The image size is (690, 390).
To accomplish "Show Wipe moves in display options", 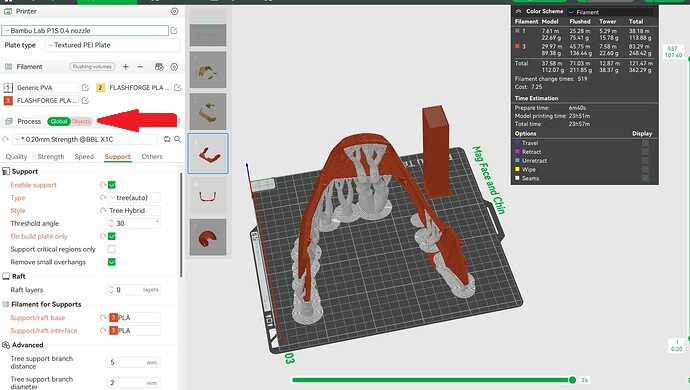I will [x=645, y=169].
